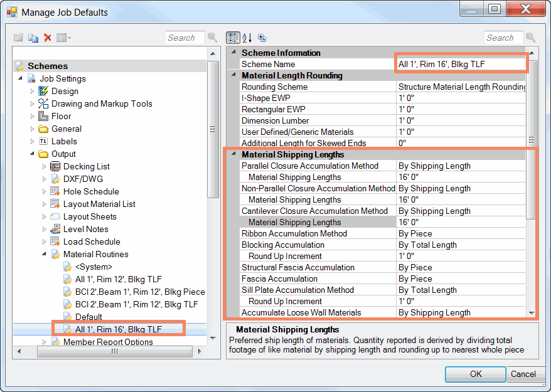Click the Layout Sheets icon

(55, 216)
